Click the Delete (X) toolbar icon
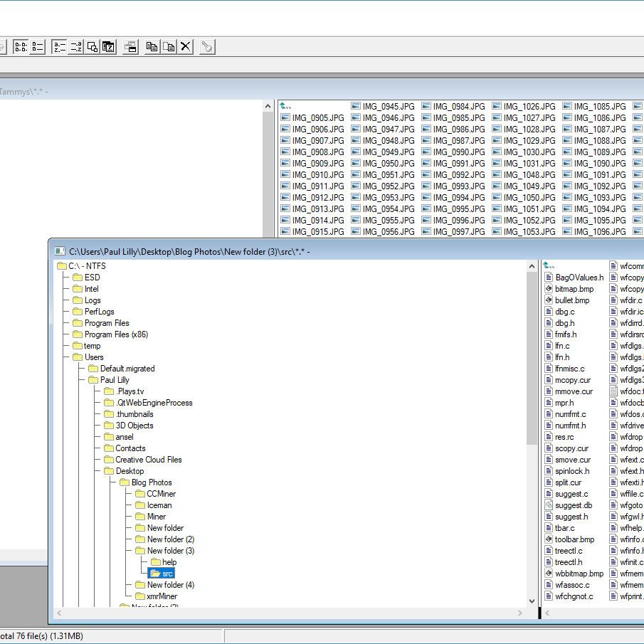 tap(185, 47)
